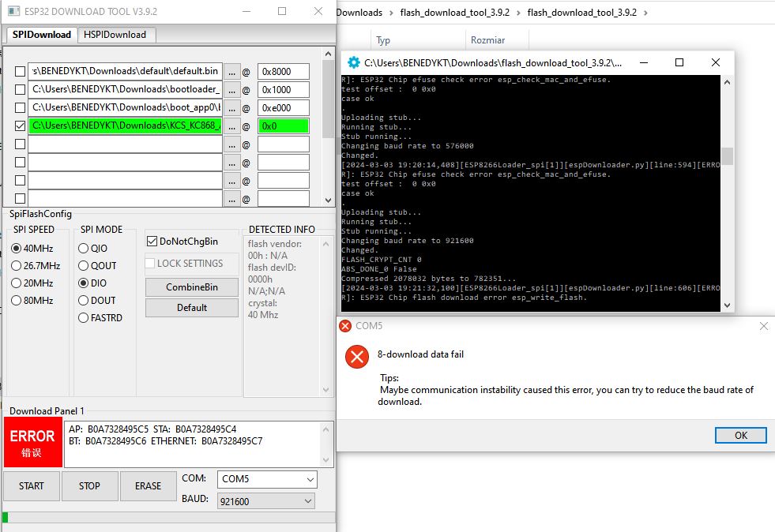Click the gear icon in console title bar
Screen dimensions: 775x532
[x=354, y=62]
